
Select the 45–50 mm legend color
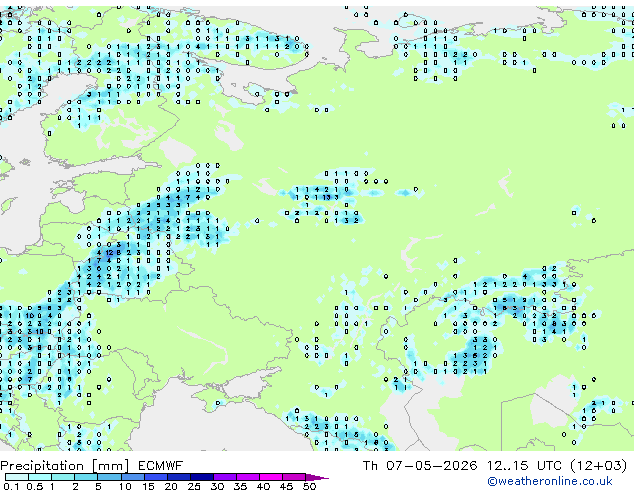(294, 477)
